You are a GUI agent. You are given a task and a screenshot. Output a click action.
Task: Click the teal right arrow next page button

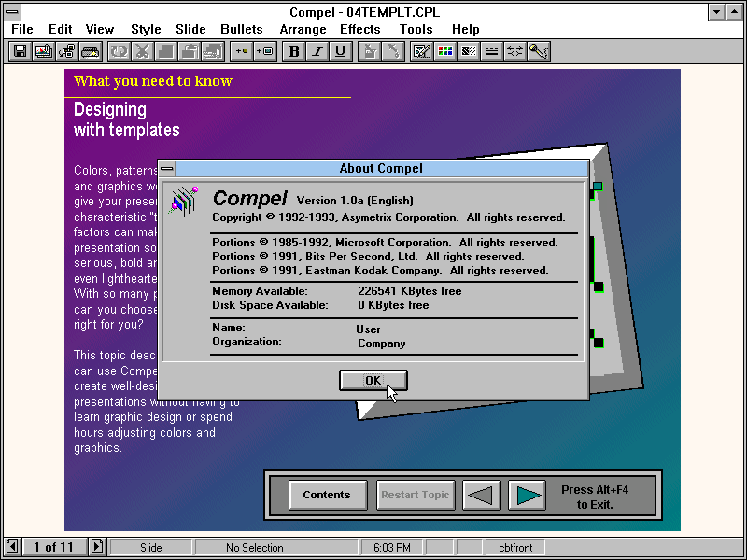527,495
